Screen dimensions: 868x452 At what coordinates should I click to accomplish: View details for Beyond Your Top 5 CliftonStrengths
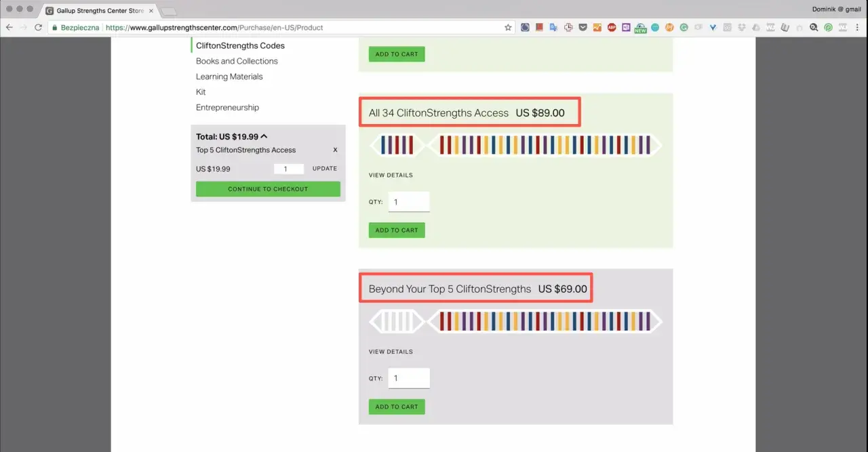[x=391, y=352]
